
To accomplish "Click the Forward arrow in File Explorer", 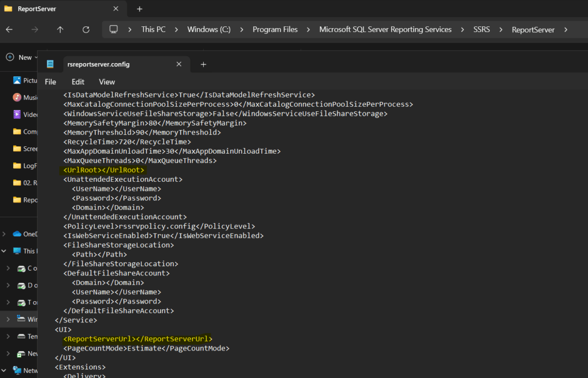I will click(x=34, y=30).
